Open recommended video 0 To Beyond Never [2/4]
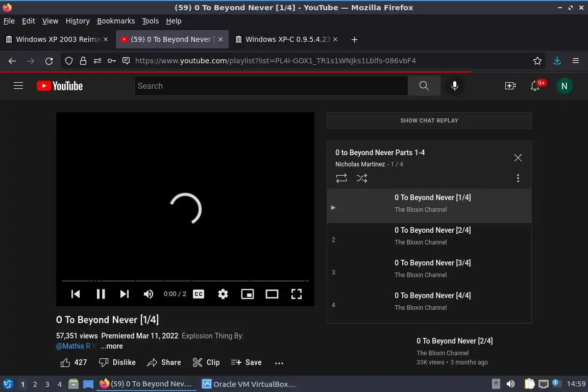588x392 pixels. [x=454, y=341]
